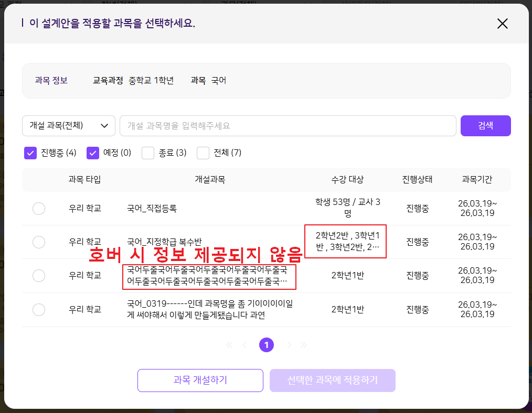Screen dimensions: 532x413
Task: Select radio button for 국어두줄 repeated subject
Action: pos(39,275)
